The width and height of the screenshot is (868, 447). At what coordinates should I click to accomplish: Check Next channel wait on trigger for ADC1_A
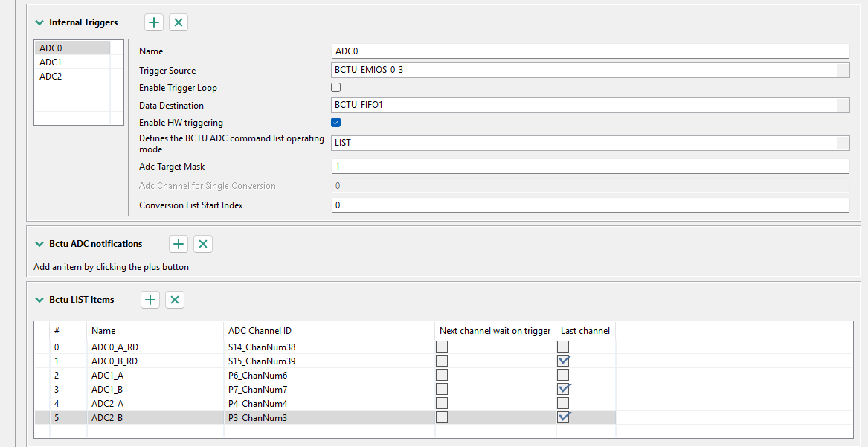(x=442, y=375)
